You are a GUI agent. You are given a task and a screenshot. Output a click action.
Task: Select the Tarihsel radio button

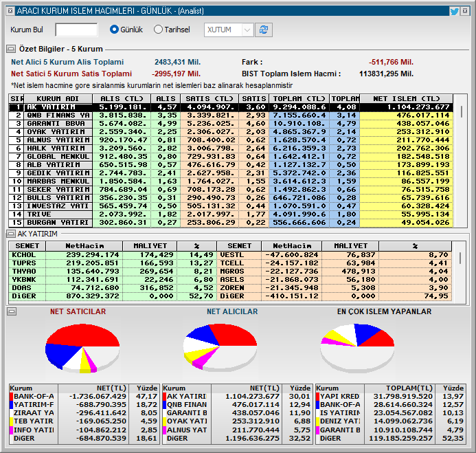point(158,30)
